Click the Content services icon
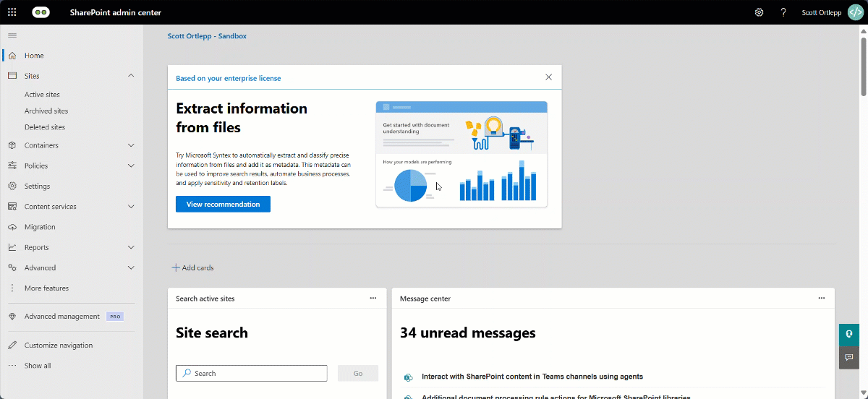 point(12,206)
